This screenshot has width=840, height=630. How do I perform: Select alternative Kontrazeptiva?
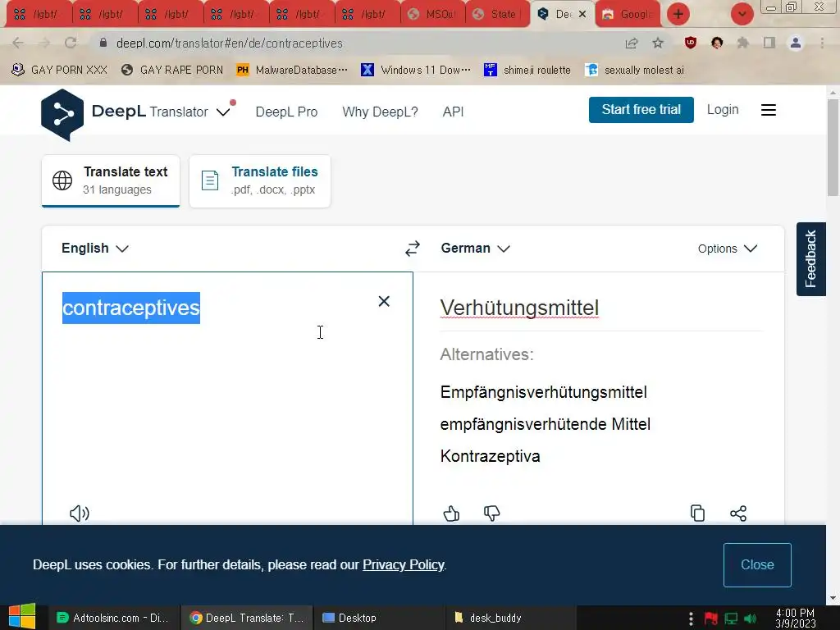pos(490,456)
